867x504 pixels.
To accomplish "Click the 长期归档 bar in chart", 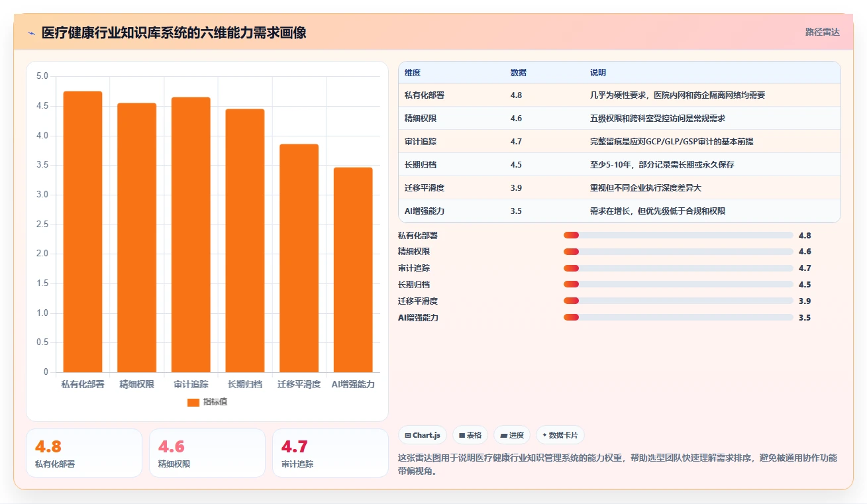I will pos(245,240).
